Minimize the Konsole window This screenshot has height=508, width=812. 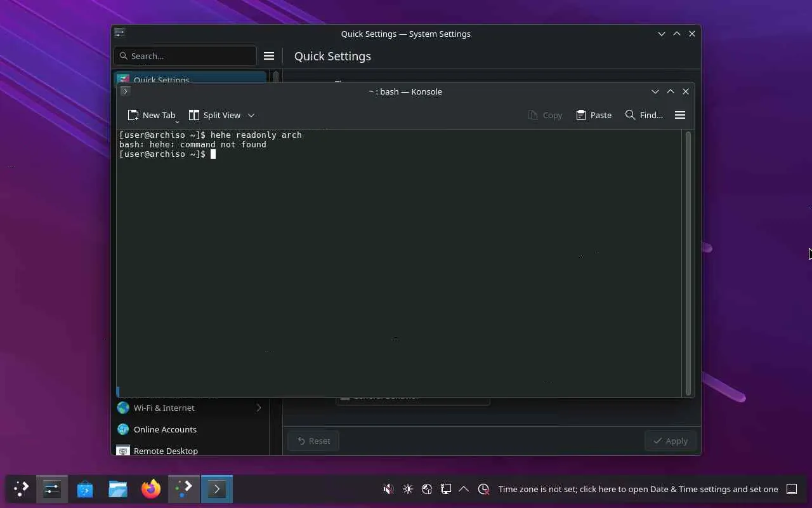point(655,91)
